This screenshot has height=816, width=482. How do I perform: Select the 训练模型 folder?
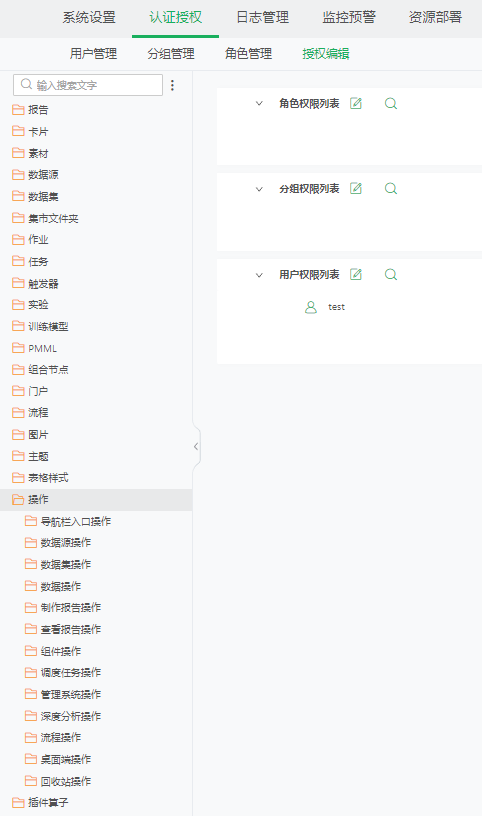[x=48, y=326]
